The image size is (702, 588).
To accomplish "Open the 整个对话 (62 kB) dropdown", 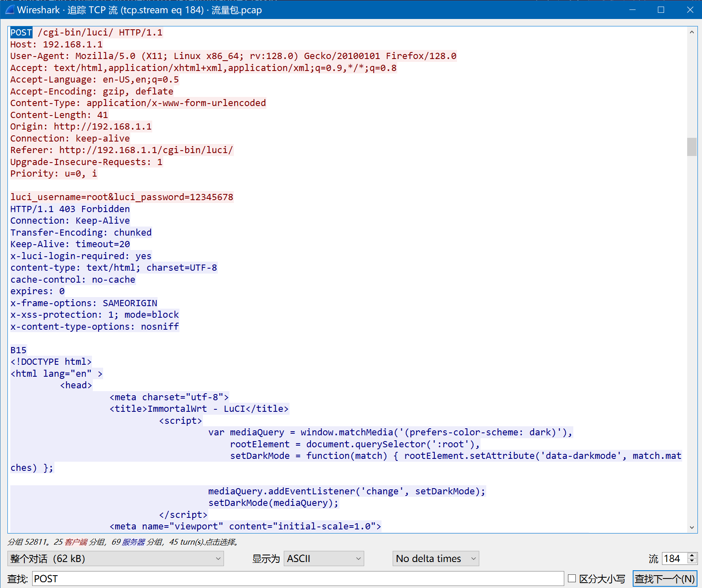I will click(115, 559).
